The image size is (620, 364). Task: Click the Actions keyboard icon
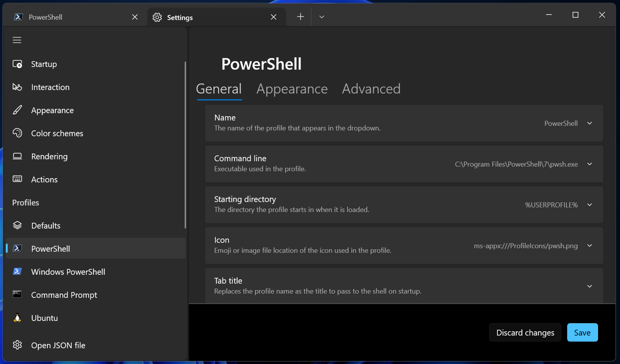pyautogui.click(x=17, y=179)
